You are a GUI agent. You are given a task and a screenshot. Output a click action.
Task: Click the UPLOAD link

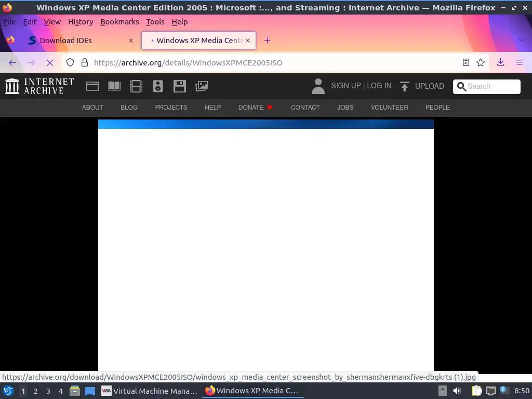pyautogui.click(x=429, y=86)
